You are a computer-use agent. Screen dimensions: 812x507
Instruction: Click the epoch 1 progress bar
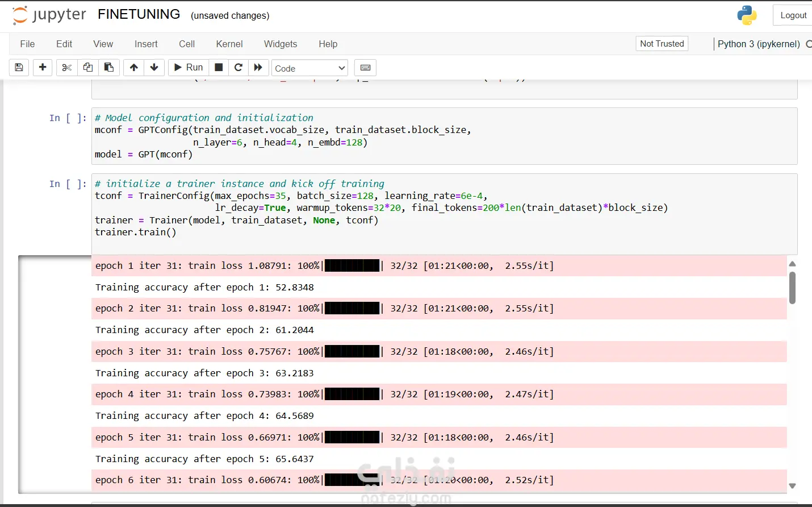352,265
